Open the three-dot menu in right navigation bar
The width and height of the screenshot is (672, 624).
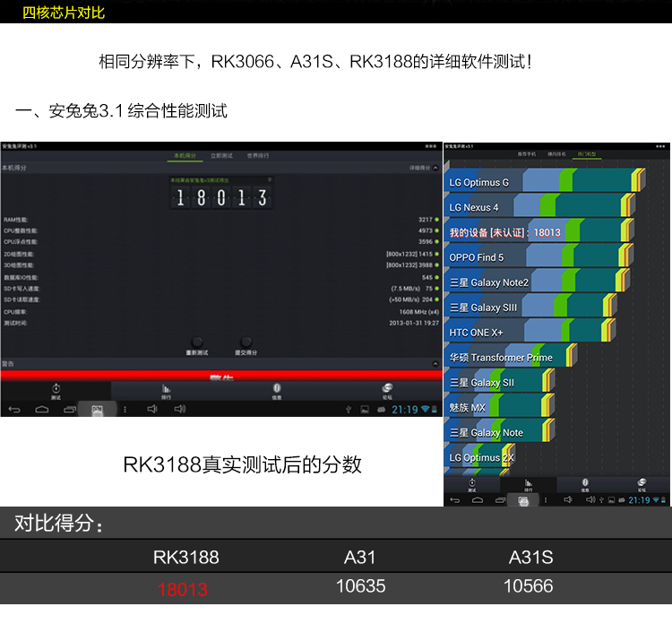pyautogui.click(x=545, y=500)
